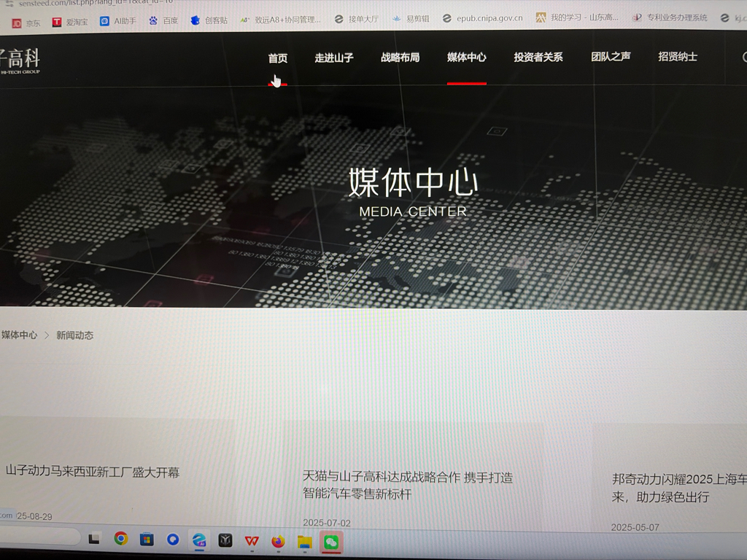Image resolution: width=747 pixels, height=560 pixels.
Task: Launch Google Chrome from taskbar
Action: [121, 539]
